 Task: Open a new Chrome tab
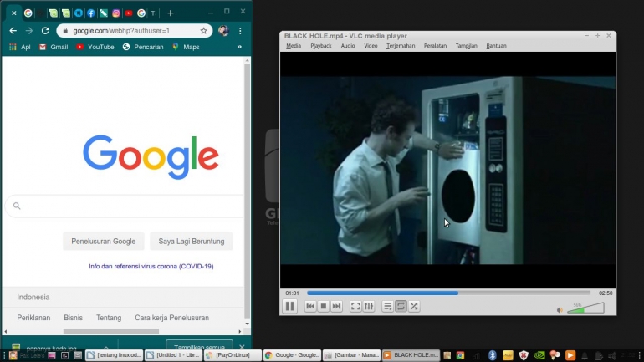pyautogui.click(x=171, y=13)
